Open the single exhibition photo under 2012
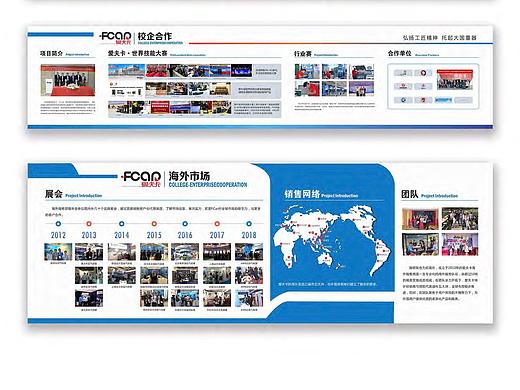 58,252
